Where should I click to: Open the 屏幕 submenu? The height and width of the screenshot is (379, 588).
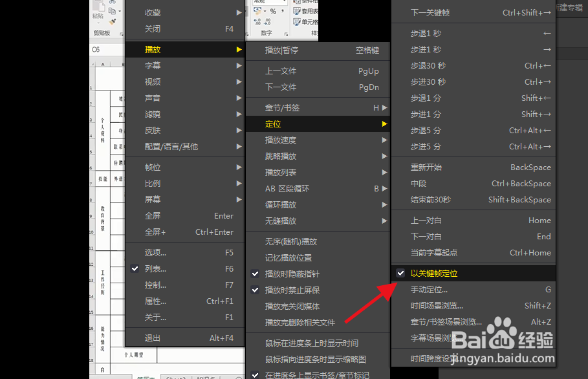[185, 199]
